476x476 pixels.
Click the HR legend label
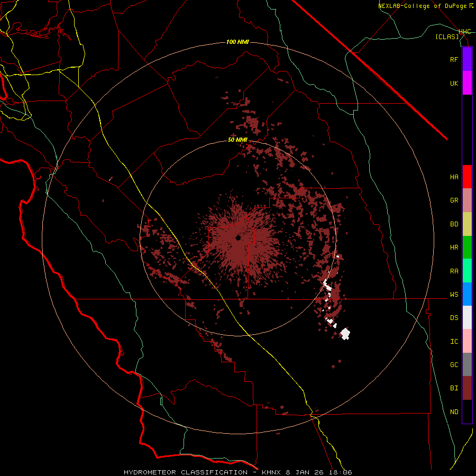click(454, 248)
